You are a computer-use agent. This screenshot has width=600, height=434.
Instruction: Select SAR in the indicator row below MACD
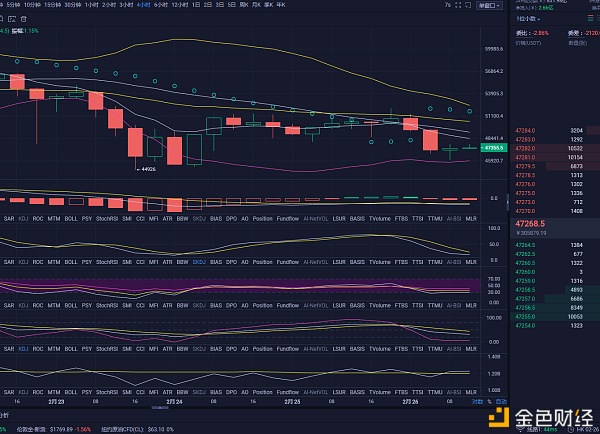(x=9, y=219)
